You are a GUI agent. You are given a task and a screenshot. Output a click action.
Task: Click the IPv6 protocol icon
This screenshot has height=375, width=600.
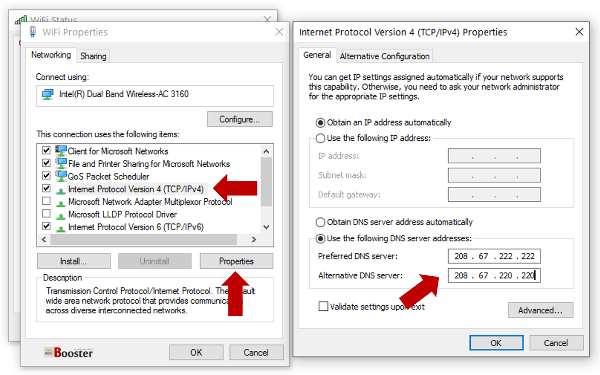(x=60, y=228)
